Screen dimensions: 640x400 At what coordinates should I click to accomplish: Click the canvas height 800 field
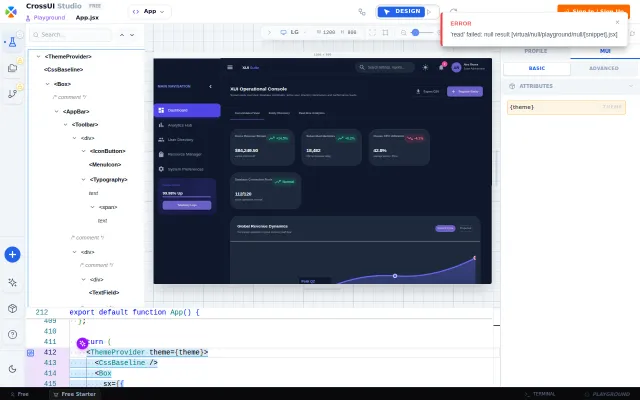click(351, 32)
